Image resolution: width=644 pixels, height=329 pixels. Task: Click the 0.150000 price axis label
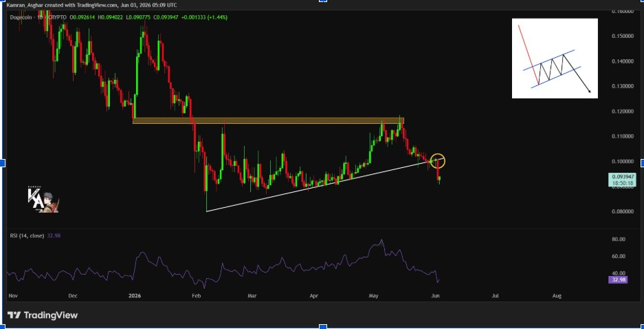[623, 36]
